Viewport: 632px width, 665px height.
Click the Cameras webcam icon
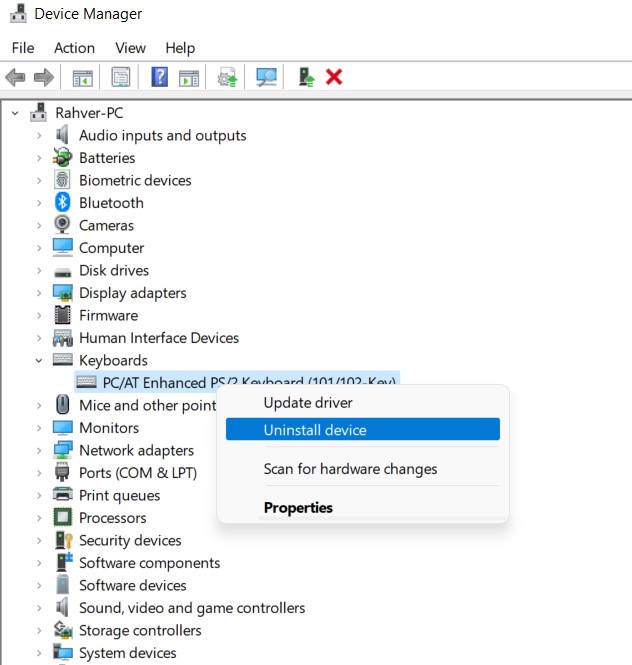tap(62, 224)
